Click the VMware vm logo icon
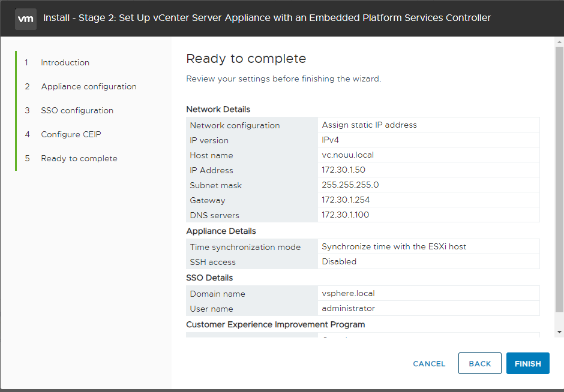 pyautogui.click(x=26, y=19)
